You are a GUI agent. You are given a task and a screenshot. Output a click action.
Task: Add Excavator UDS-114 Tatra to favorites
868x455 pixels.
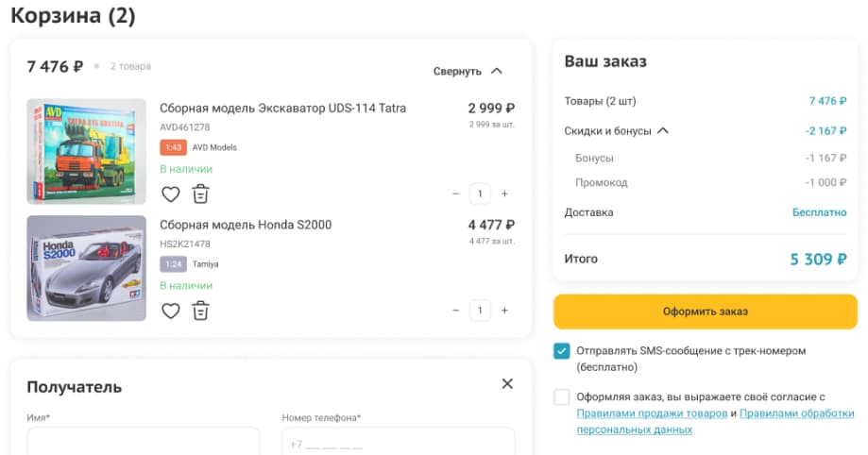170,194
